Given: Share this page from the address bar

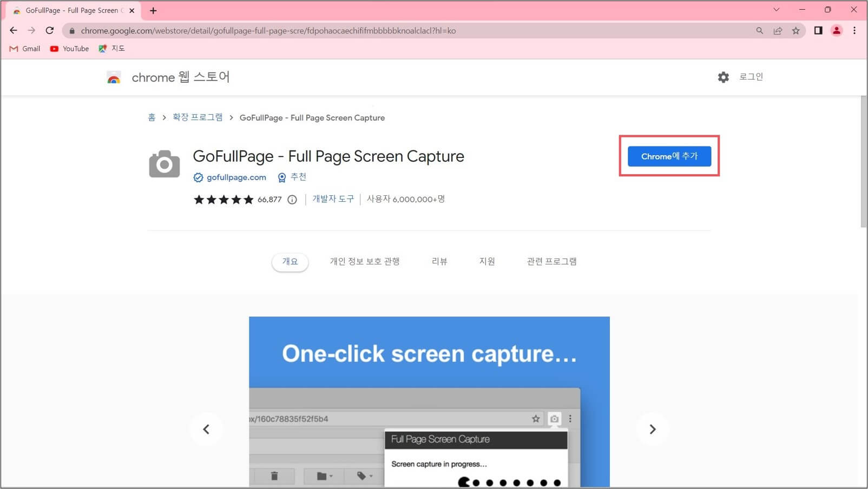Looking at the screenshot, I should 778,31.
